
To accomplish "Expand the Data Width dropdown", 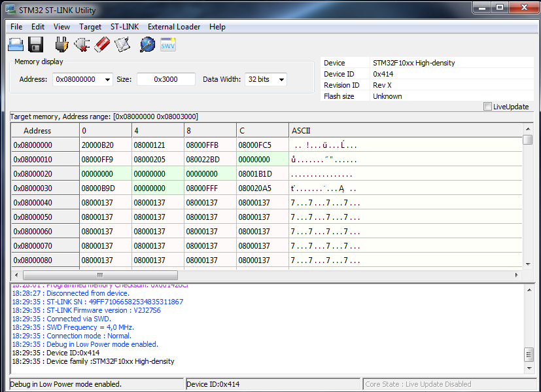I will pos(281,80).
